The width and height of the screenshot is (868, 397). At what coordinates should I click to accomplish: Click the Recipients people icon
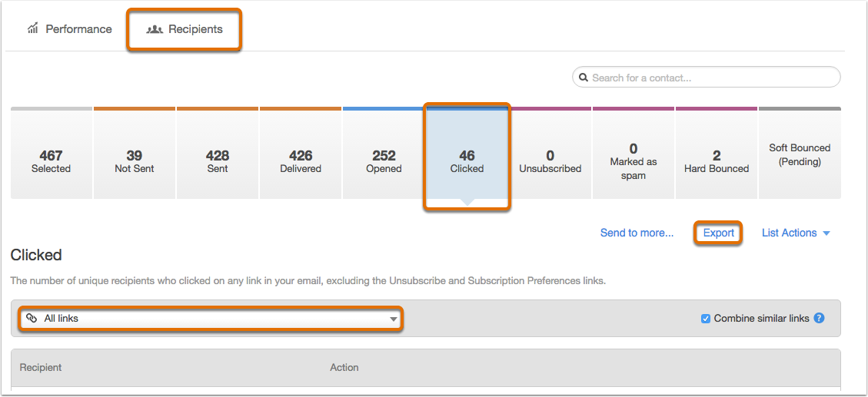pyautogui.click(x=155, y=29)
